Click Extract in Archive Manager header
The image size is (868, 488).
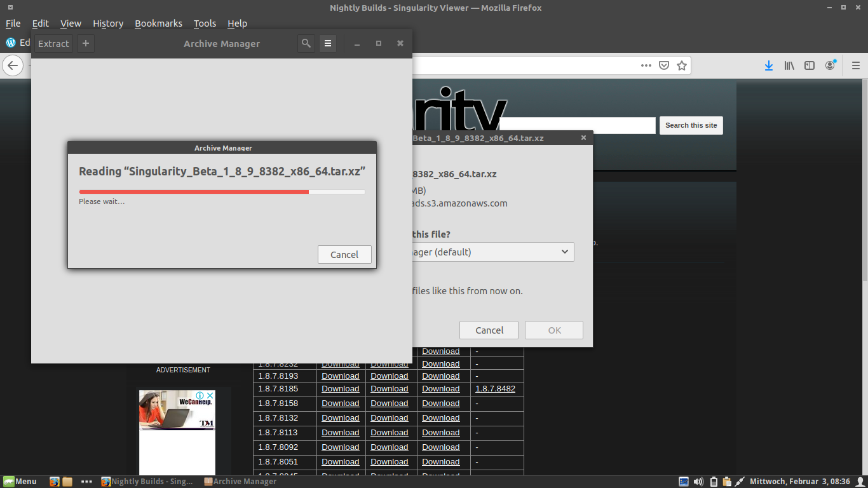tap(53, 43)
